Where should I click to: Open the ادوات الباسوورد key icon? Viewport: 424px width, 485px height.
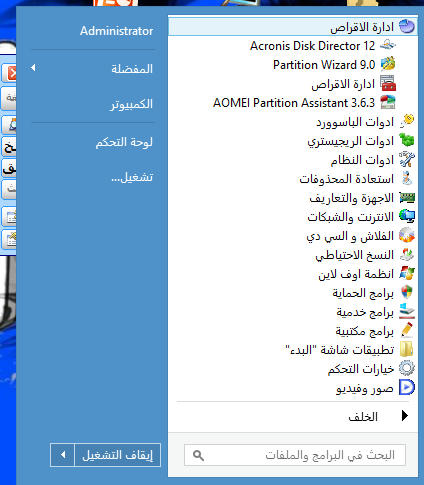pyautogui.click(x=407, y=121)
